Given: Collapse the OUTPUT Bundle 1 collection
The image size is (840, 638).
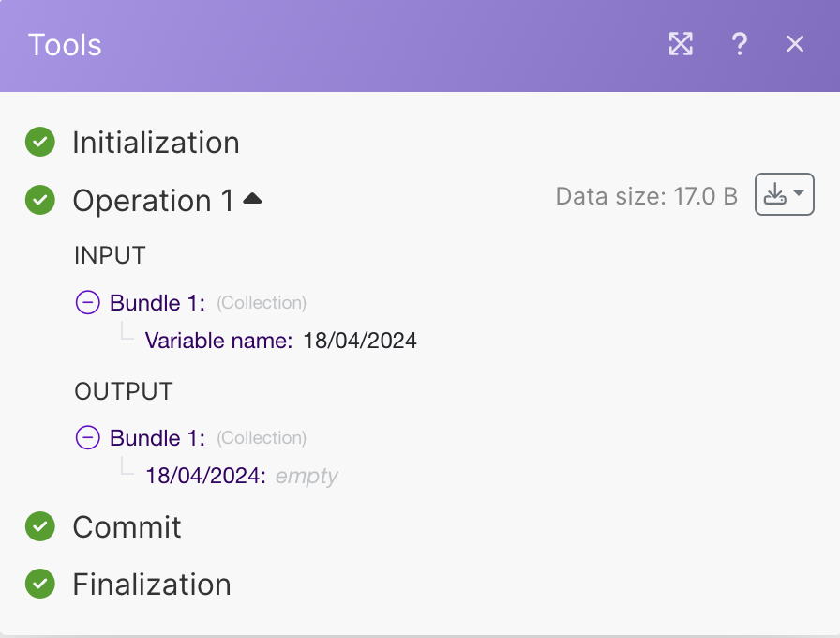Looking at the screenshot, I should 87,437.
